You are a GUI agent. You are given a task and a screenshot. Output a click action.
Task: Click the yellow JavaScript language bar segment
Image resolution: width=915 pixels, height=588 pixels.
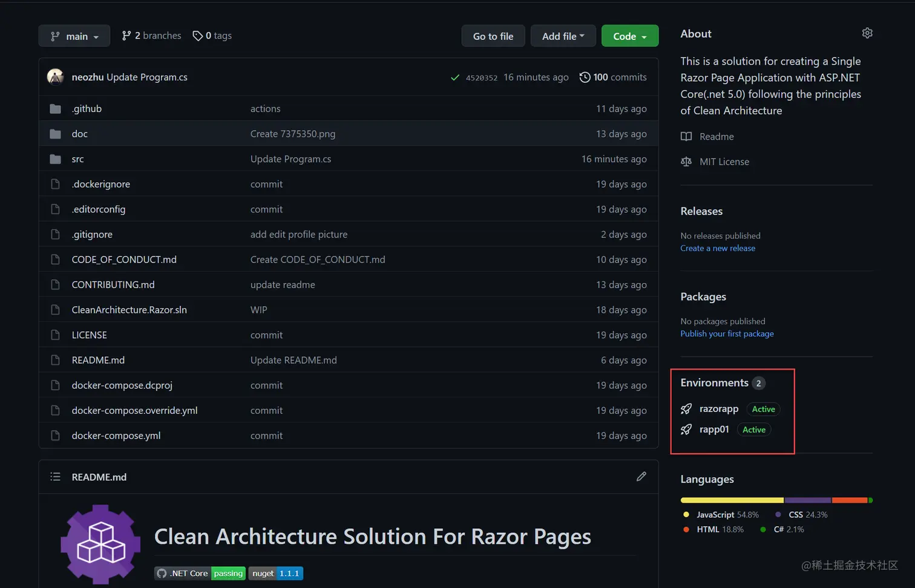click(x=732, y=500)
